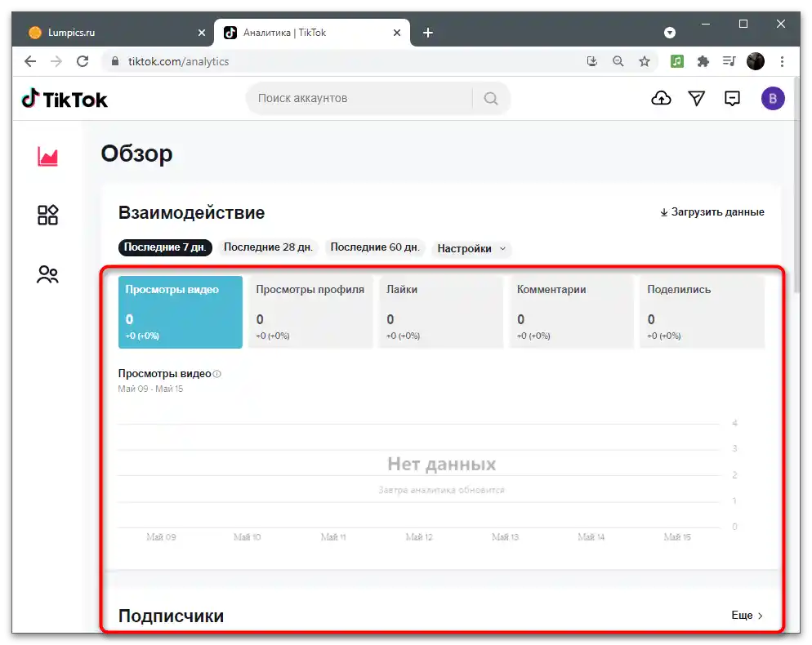
Task: Click the search magnifier button
Action: (491, 98)
